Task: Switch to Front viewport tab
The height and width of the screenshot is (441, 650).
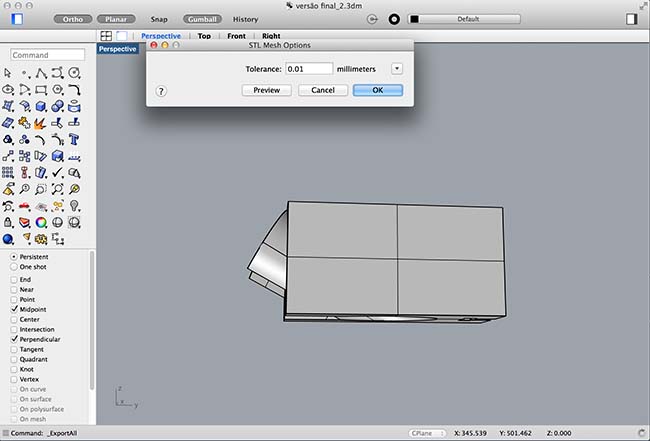Action: point(236,36)
